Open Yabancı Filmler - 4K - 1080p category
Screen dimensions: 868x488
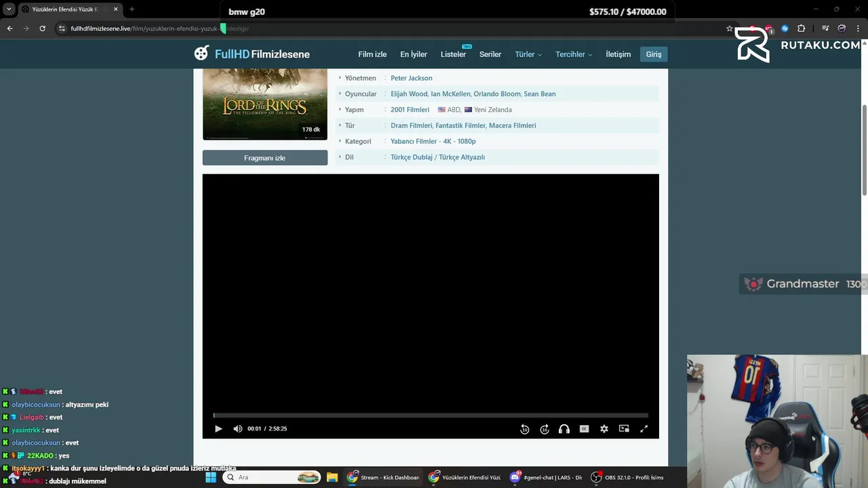coord(433,141)
